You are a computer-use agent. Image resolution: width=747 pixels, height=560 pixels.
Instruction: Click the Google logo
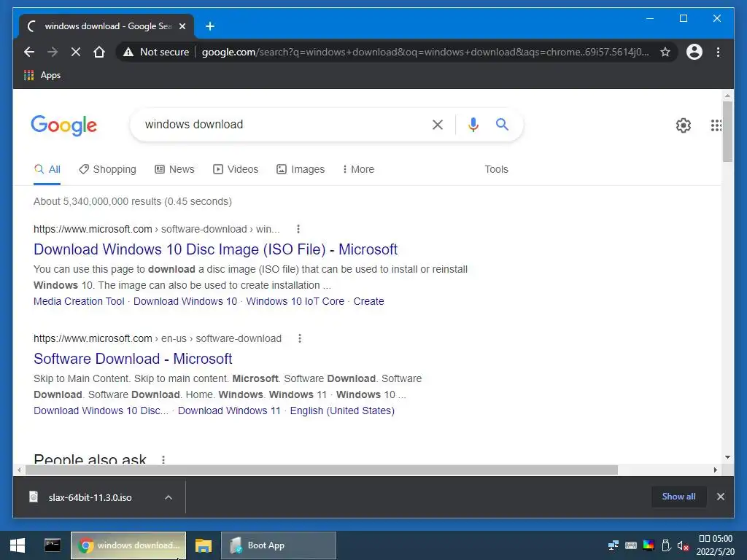(64, 125)
